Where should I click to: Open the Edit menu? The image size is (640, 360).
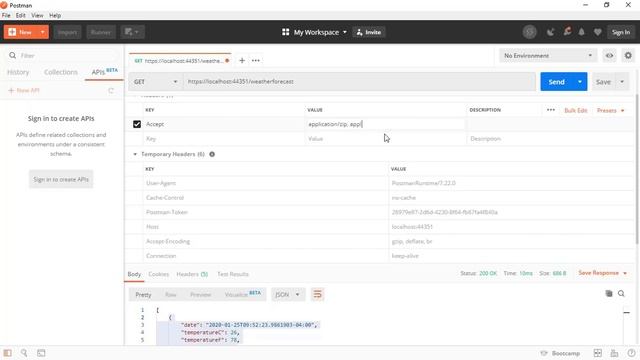coord(20,15)
